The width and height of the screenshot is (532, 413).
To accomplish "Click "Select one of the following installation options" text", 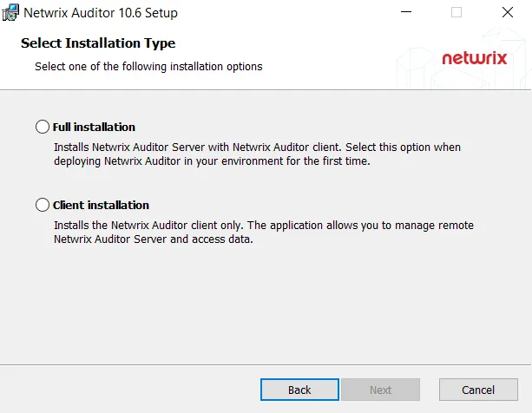I will 148,67.
